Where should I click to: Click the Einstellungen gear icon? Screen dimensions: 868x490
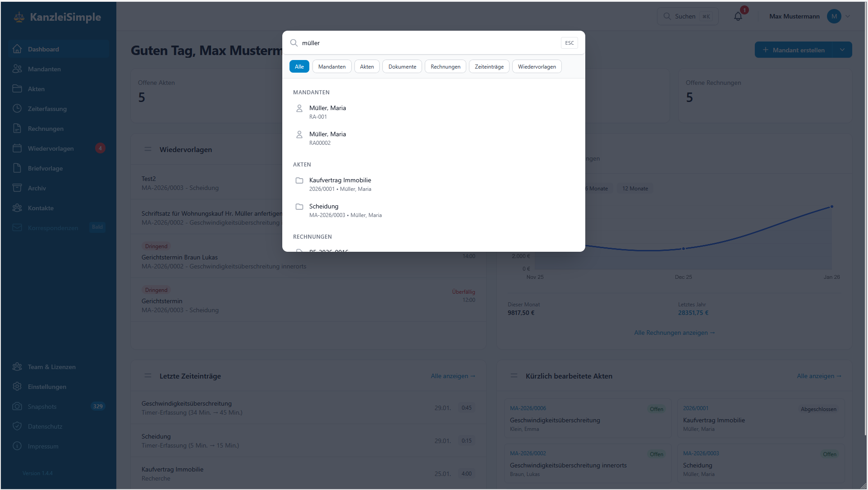click(x=17, y=387)
